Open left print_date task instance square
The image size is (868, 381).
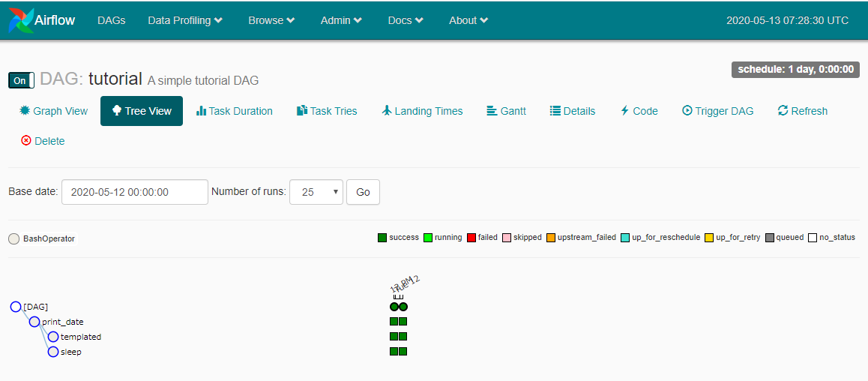click(394, 321)
